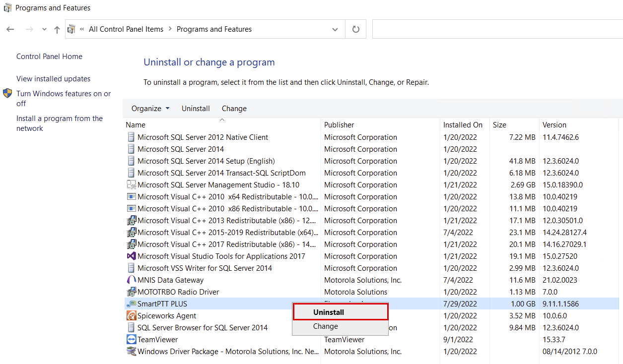This screenshot has width=623, height=364.
Task: Click the SQL Server Browser icon
Action: click(x=131, y=328)
